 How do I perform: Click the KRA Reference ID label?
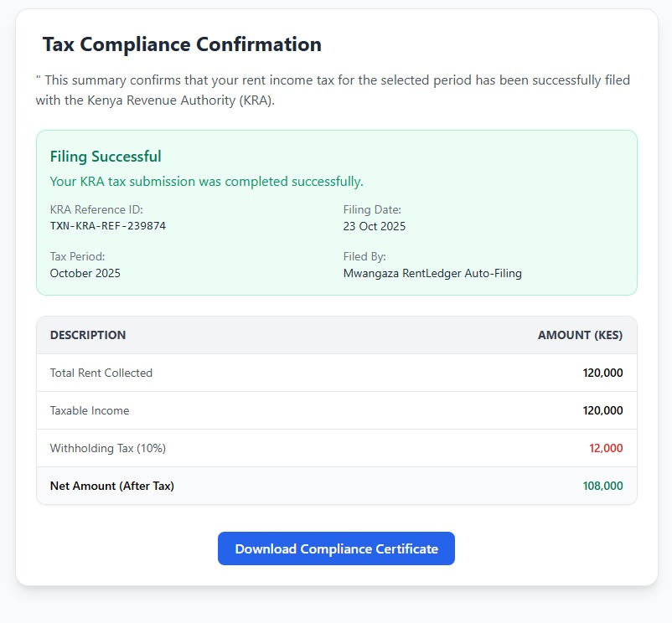[96, 209]
